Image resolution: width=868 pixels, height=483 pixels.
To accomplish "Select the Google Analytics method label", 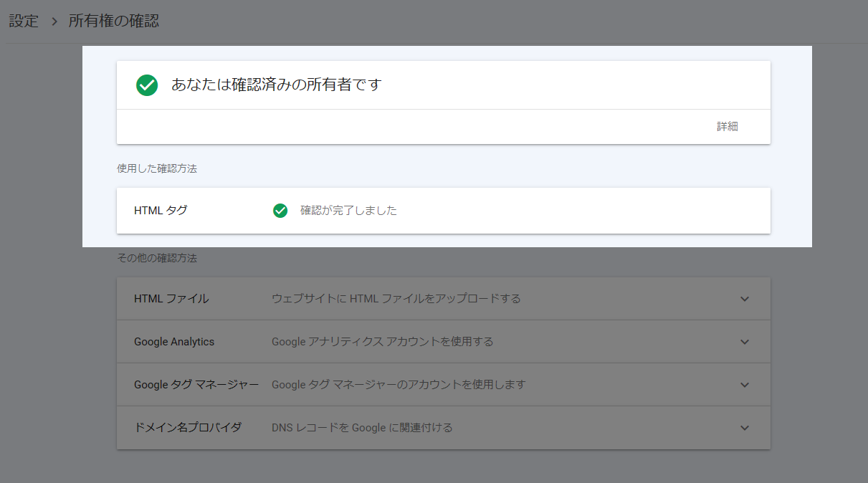I will [174, 342].
